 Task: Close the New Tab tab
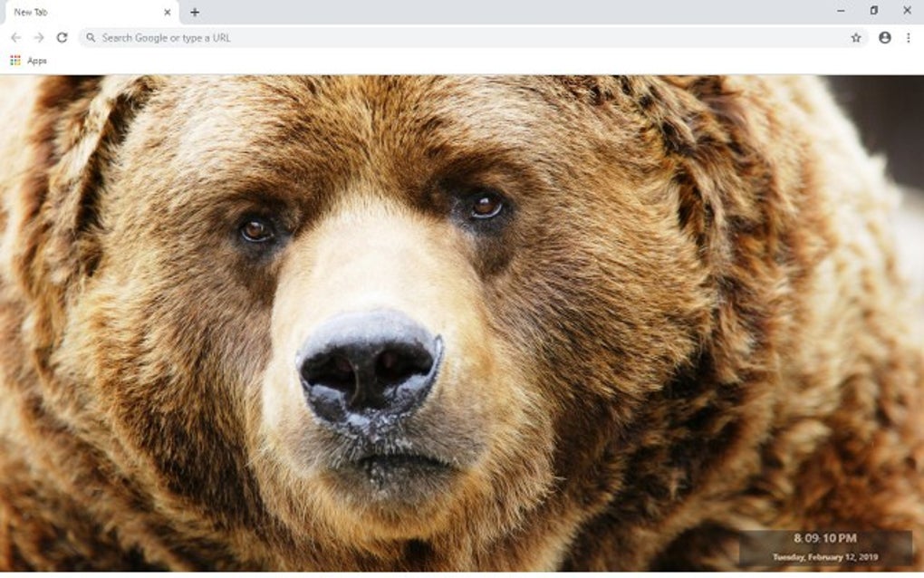pyautogui.click(x=167, y=12)
